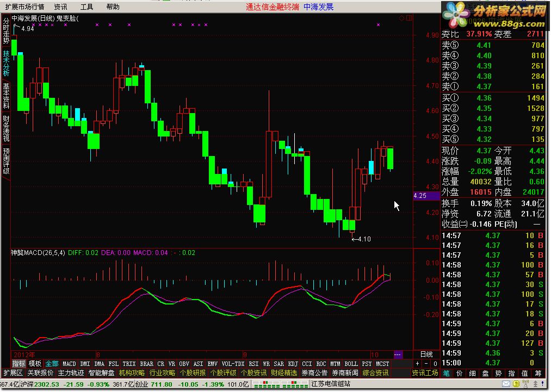Image resolution: width=551 pixels, height=392 pixels.
Task: Click the double up-arrow icon in status bar
Action: 536,384
